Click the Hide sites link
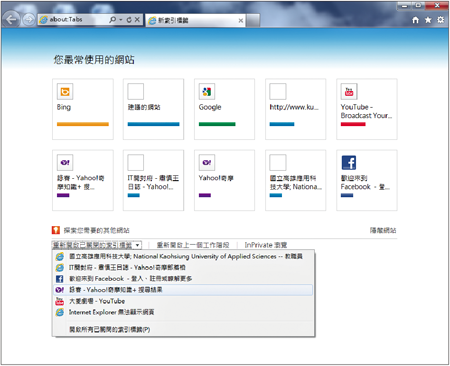 (x=383, y=230)
